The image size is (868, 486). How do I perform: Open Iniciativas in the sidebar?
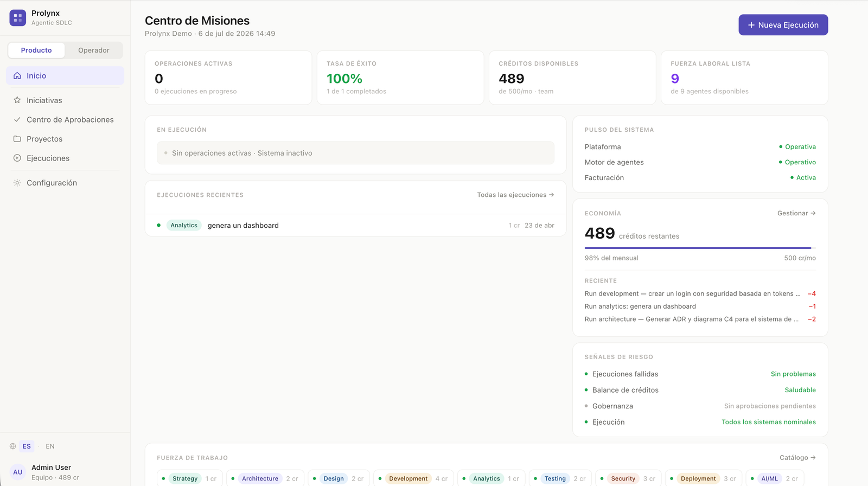point(65,100)
